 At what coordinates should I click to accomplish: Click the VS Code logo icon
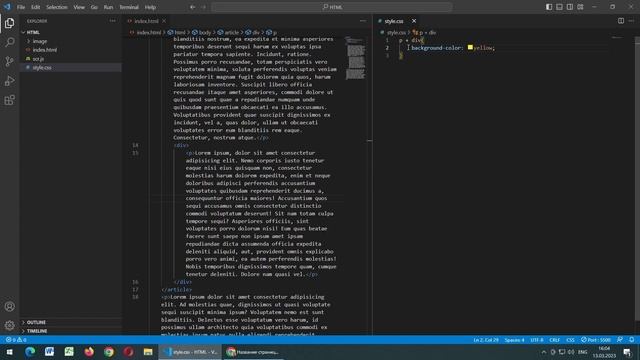7,7
